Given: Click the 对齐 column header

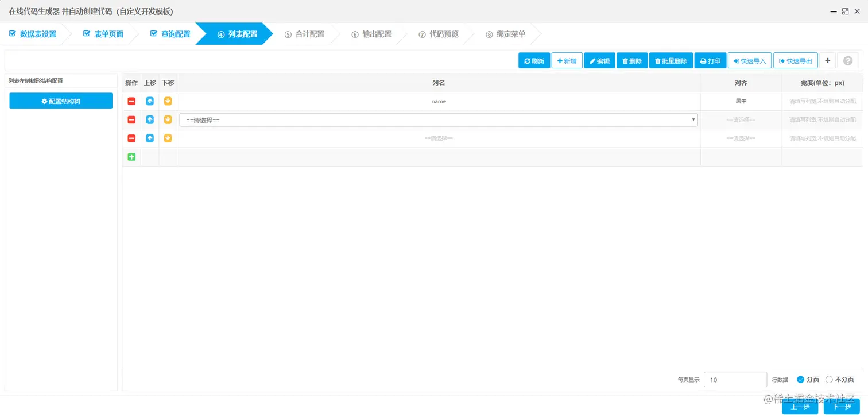Looking at the screenshot, I should tap(741, 83).
